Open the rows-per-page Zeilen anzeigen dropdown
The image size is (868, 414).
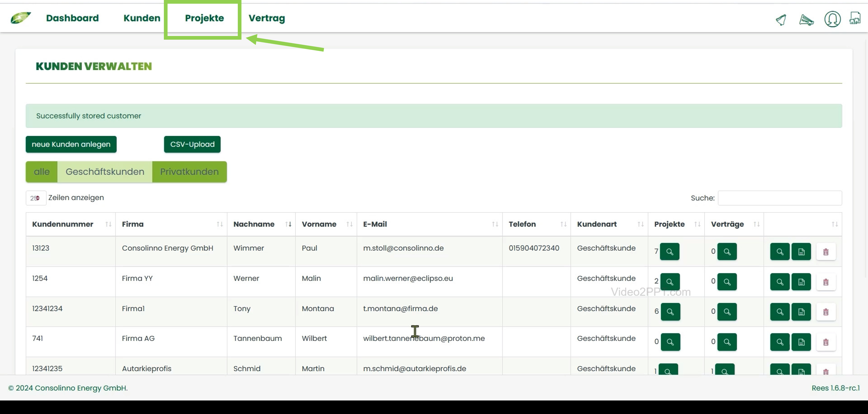36,198
